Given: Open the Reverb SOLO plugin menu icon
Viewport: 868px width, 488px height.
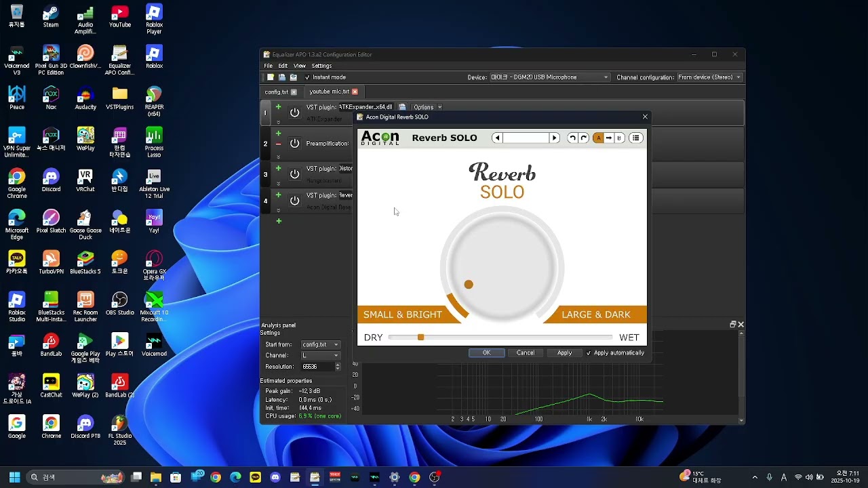Looking at the screenshot, I should (635, 138).
